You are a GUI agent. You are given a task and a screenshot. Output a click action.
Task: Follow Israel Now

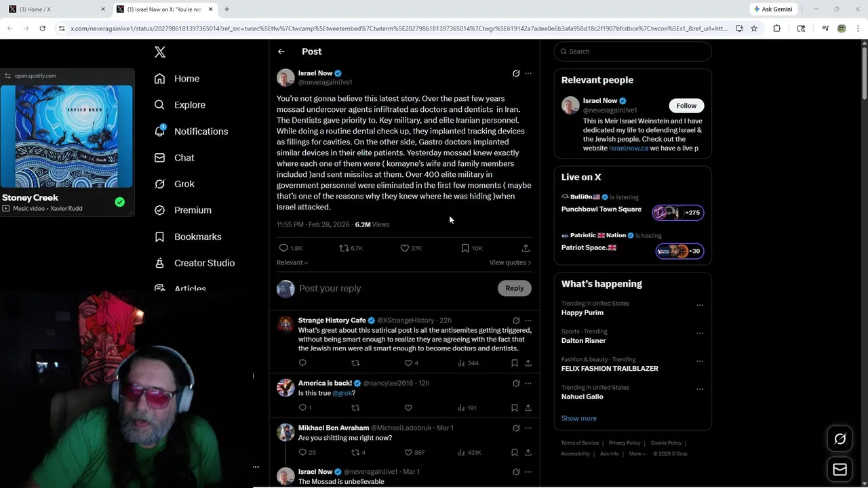tap(686, 106)
